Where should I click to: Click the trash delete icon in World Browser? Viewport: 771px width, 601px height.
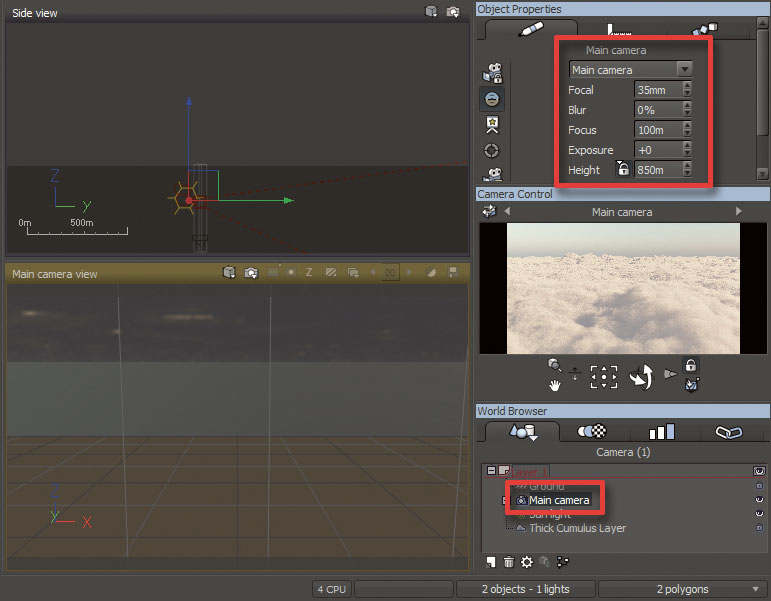pyautogui.click(x=508, y=562)
